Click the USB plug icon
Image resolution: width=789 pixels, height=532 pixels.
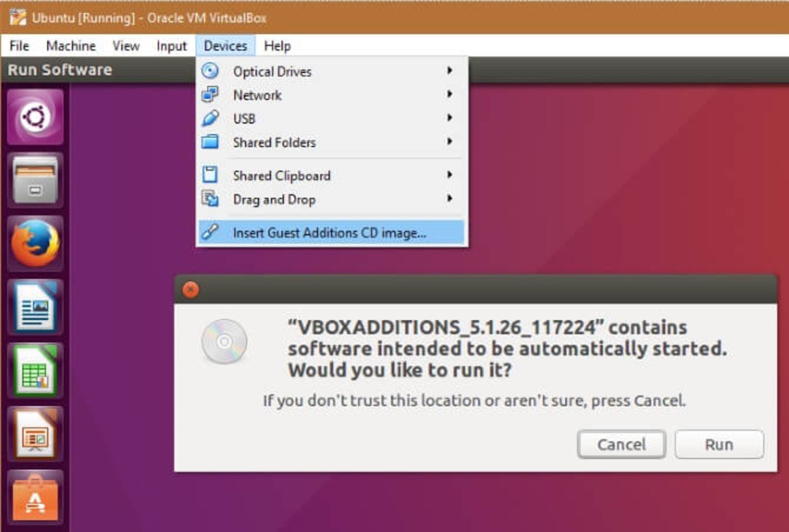tap(210, 118)
